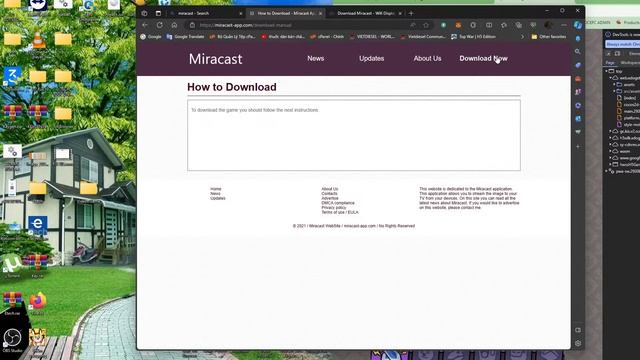Close the 'How to Download' browser tab

click(x=320, y=13)
